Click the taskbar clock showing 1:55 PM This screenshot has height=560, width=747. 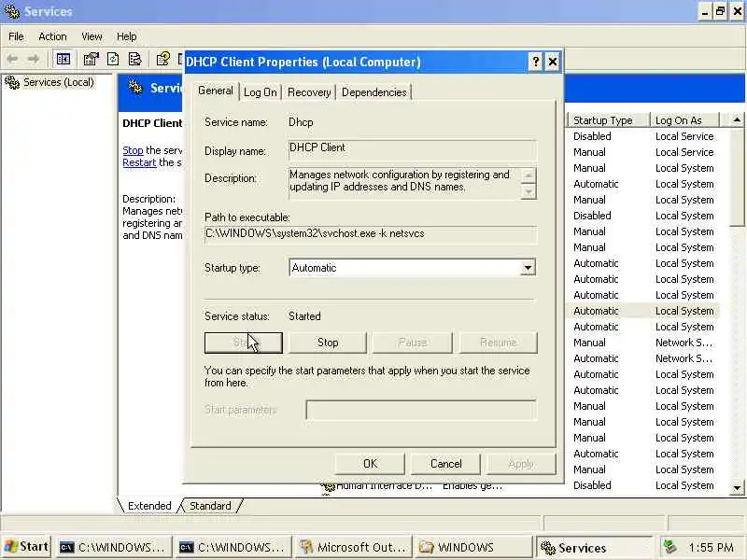711,548
